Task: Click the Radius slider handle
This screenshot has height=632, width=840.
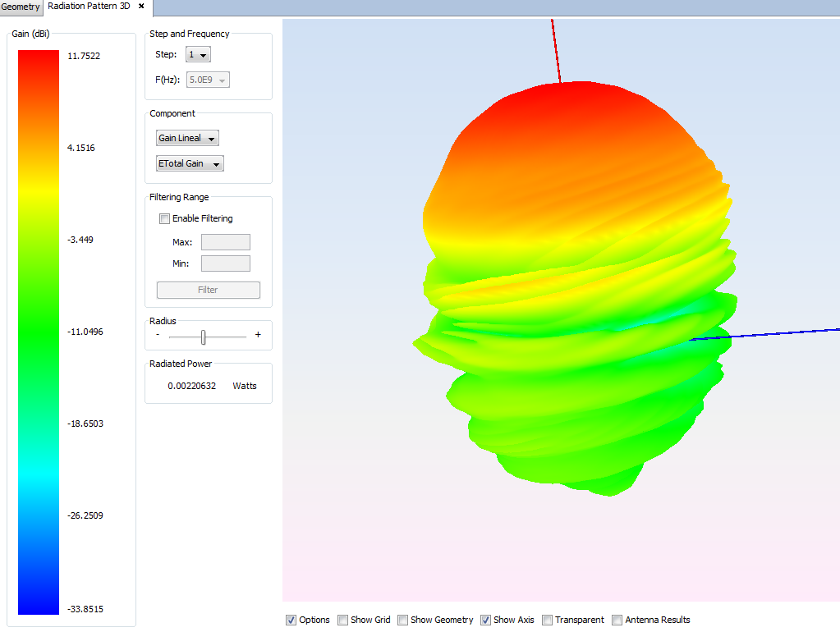Action: click(204, 337)
